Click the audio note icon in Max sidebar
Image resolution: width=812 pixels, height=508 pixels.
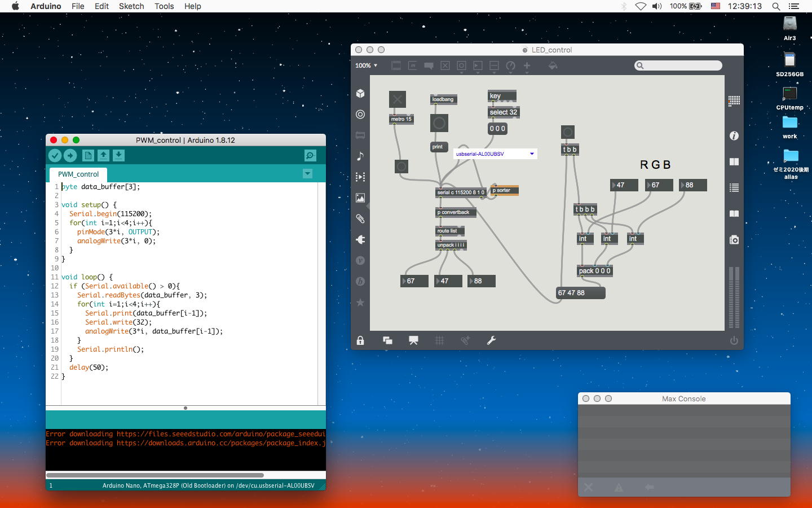360,156
